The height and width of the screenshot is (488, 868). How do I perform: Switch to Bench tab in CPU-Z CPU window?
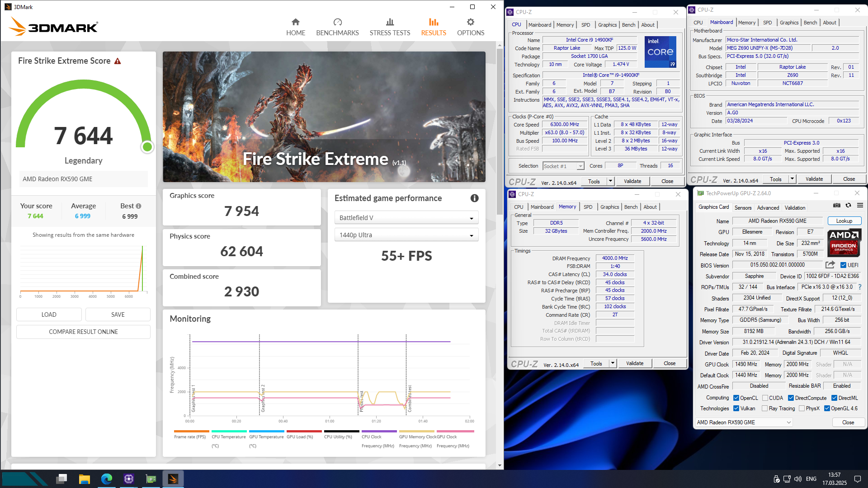(x=628, y=25)
